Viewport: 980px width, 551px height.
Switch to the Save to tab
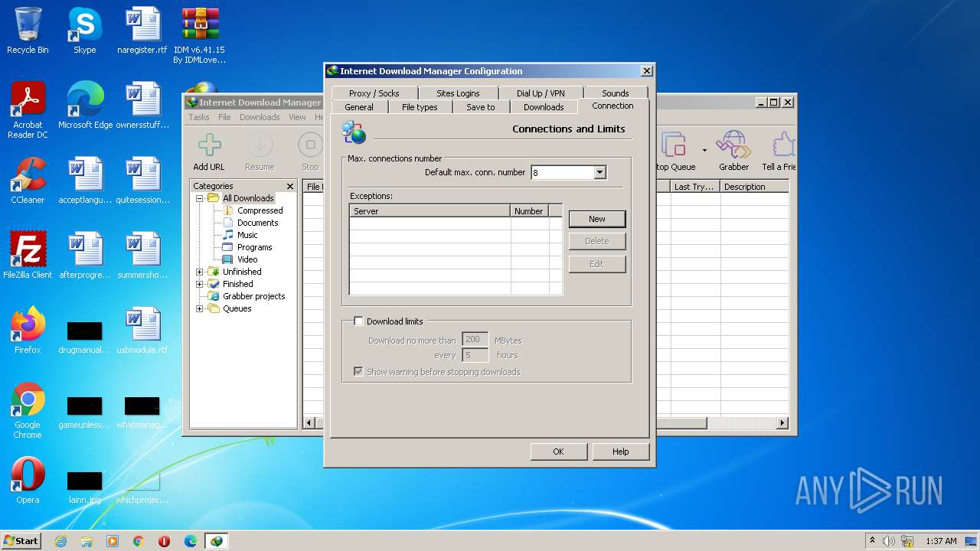481,107
